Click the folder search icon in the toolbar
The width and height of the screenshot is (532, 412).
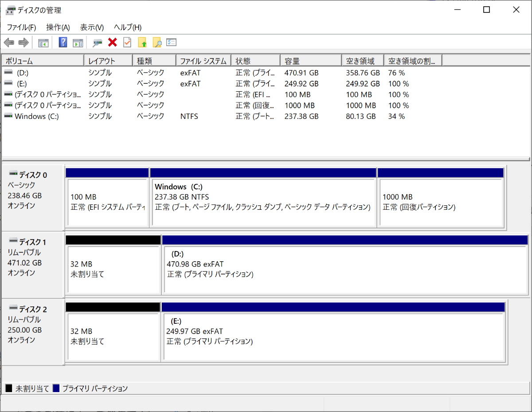coord(157,42)
